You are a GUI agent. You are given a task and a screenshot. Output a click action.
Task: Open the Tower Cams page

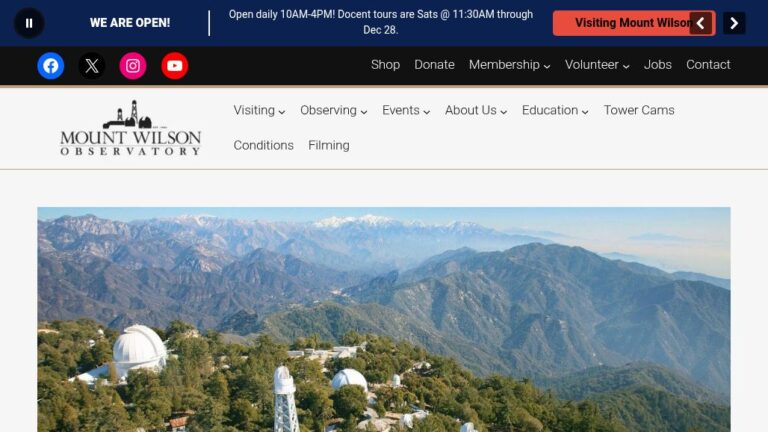click(x=639, y=111)
